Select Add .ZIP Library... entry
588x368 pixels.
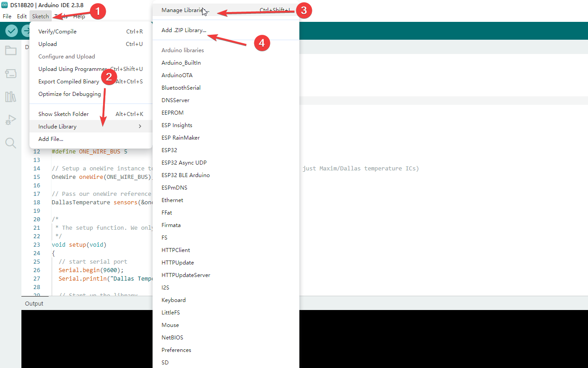[226, 30]
